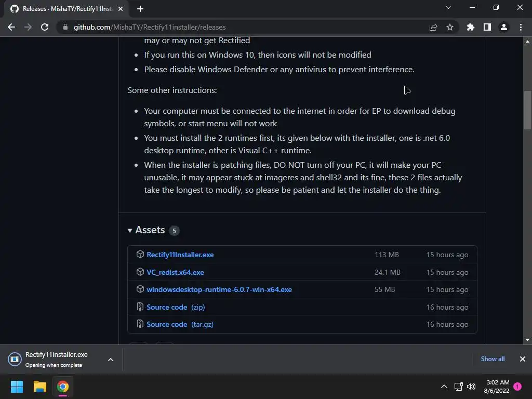Viewport: 532px width, 399px height.
Task: Click file icon beside Source code (tar.gz)
Action: pos(140,324)
